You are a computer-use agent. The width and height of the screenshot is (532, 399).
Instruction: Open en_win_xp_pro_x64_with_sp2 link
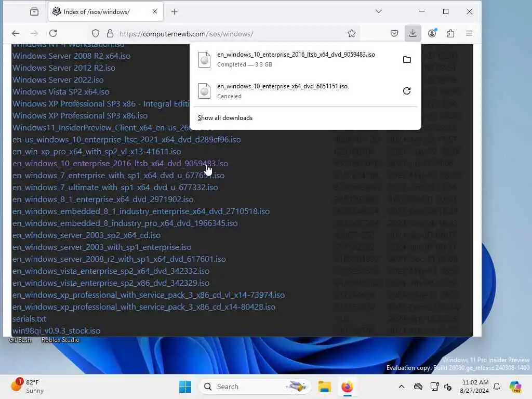tap(97, 152)
